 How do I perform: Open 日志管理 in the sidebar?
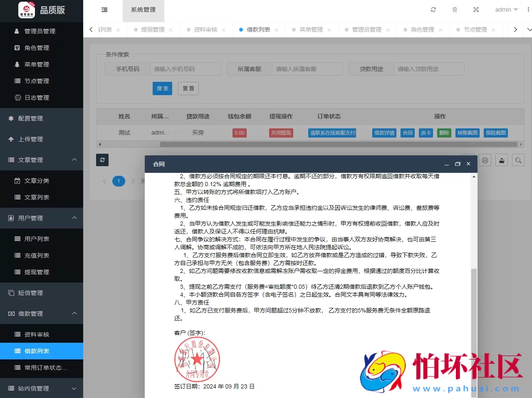pos(37,98)
